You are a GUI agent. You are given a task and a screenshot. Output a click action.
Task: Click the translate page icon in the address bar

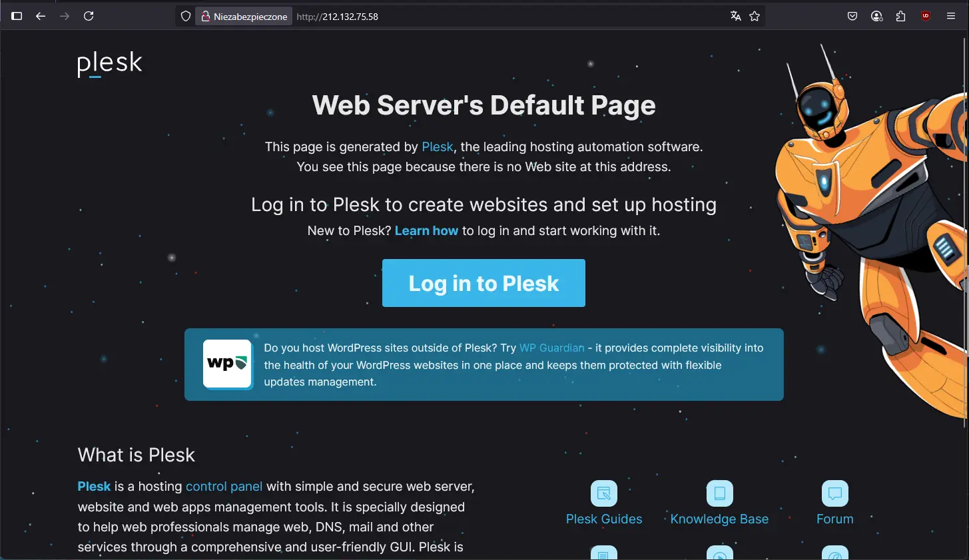(735, 16)
